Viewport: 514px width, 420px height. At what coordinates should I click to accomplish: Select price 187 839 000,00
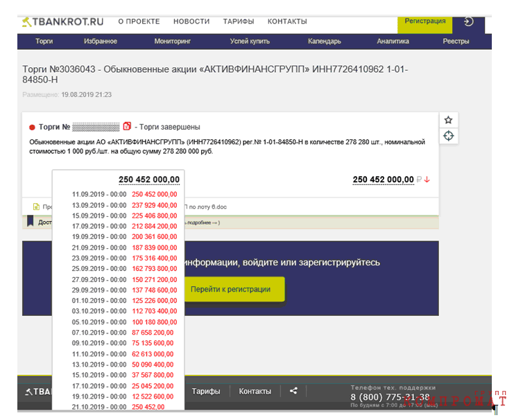(x=155, y=247)
